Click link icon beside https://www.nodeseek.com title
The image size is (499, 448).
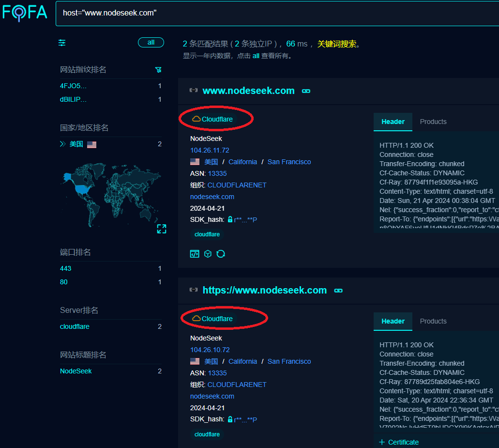[x=338, y=291]
